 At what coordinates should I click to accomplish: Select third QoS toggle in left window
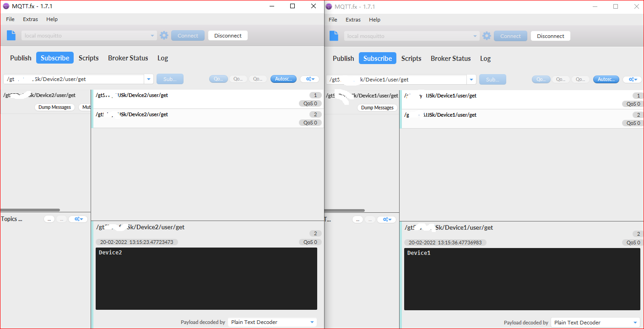click(x=258, y=79)
